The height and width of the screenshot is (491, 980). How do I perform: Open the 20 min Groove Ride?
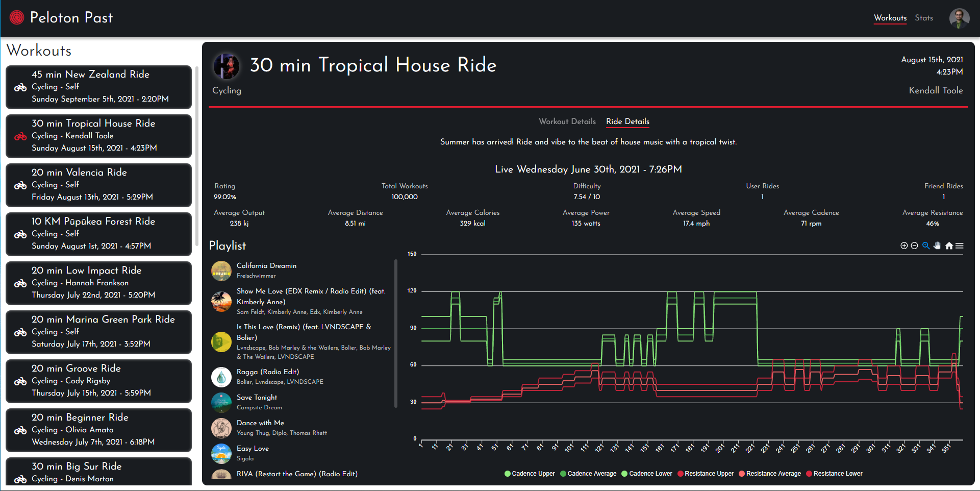98,381
